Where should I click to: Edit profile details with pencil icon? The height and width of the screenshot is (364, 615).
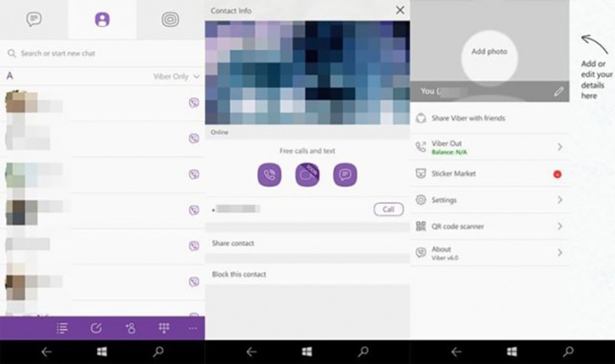click(x=558, y=91)
